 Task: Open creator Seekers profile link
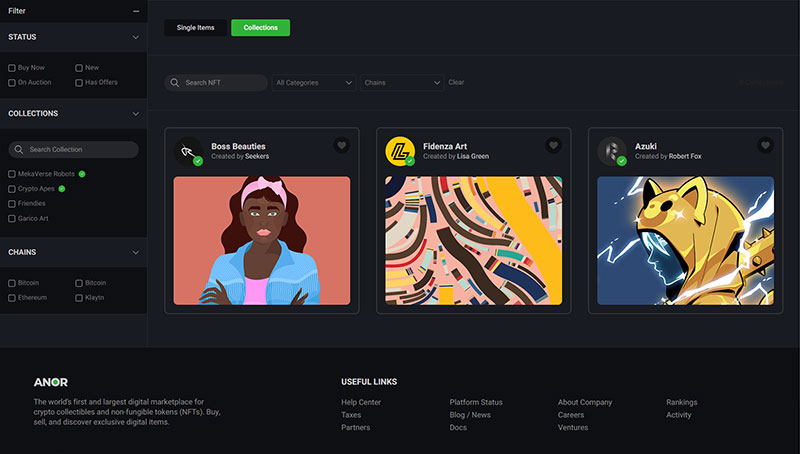click(x=257, y=156)
